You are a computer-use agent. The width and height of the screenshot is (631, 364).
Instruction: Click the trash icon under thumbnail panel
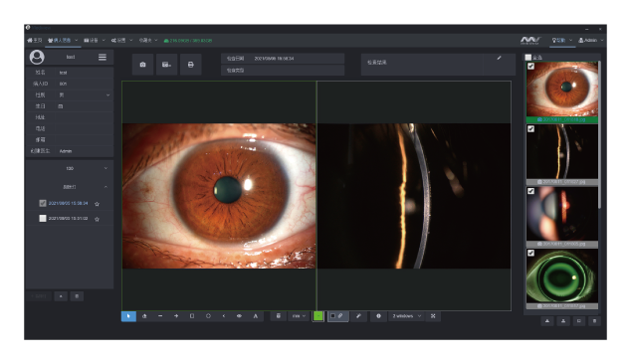pyautogui.click(x=594, y=321)
